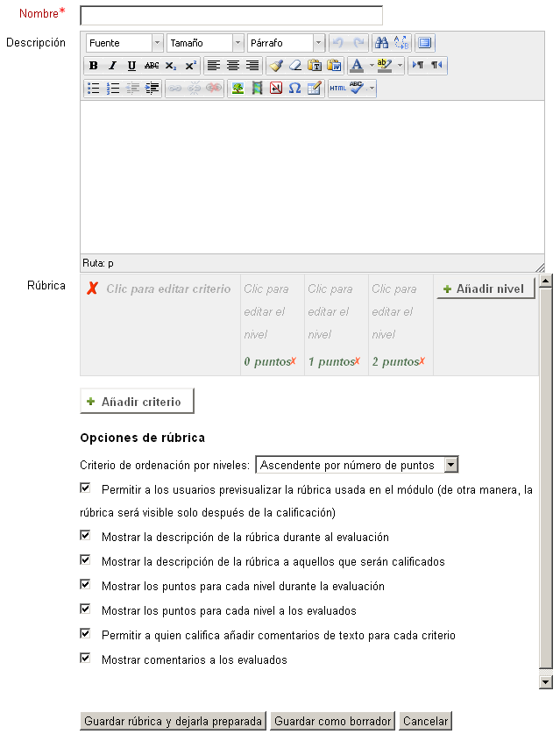Click the Nombre text input field

(x=231, y=16)
